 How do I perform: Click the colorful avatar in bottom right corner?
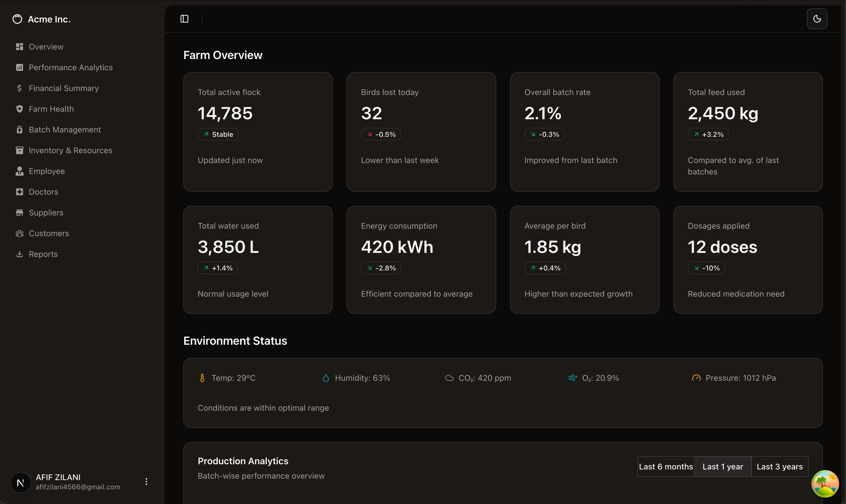tap(825, 484)
